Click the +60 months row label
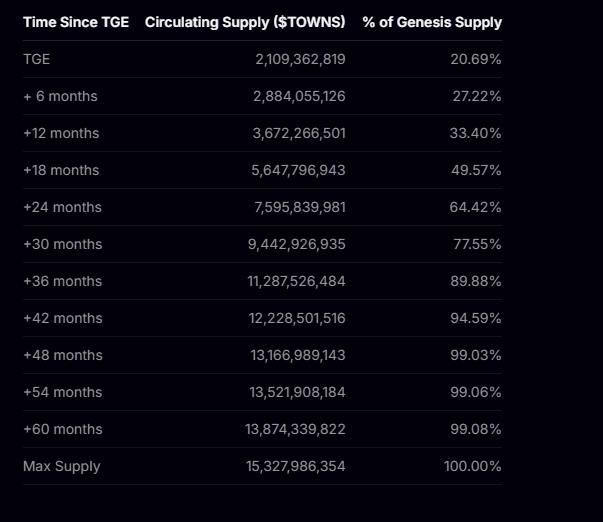The image size is (603, 522). [x=63, y=429]
